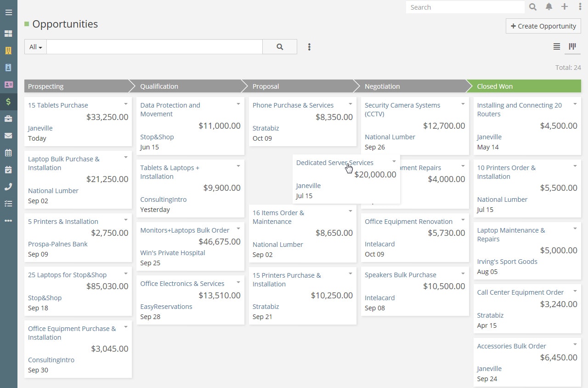Open the notifications bell
The width and height of the screenshot is (588, 388).
click(548, 7)
